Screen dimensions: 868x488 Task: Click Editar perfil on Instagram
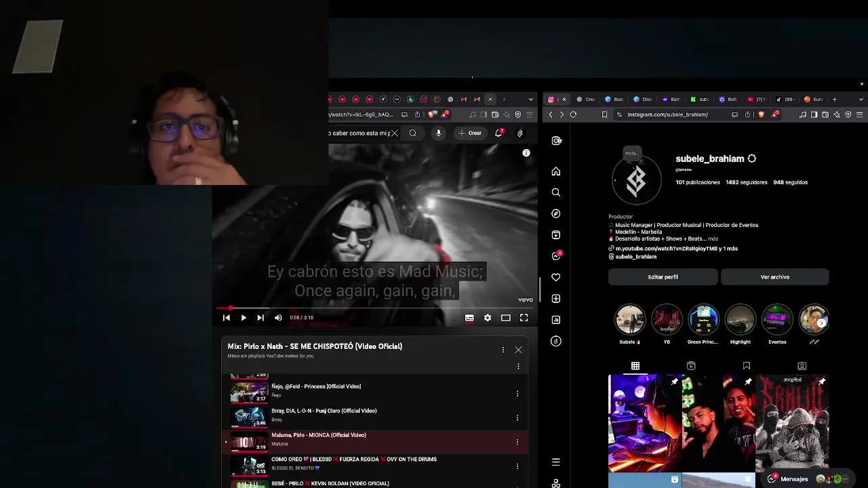[663, 277]
